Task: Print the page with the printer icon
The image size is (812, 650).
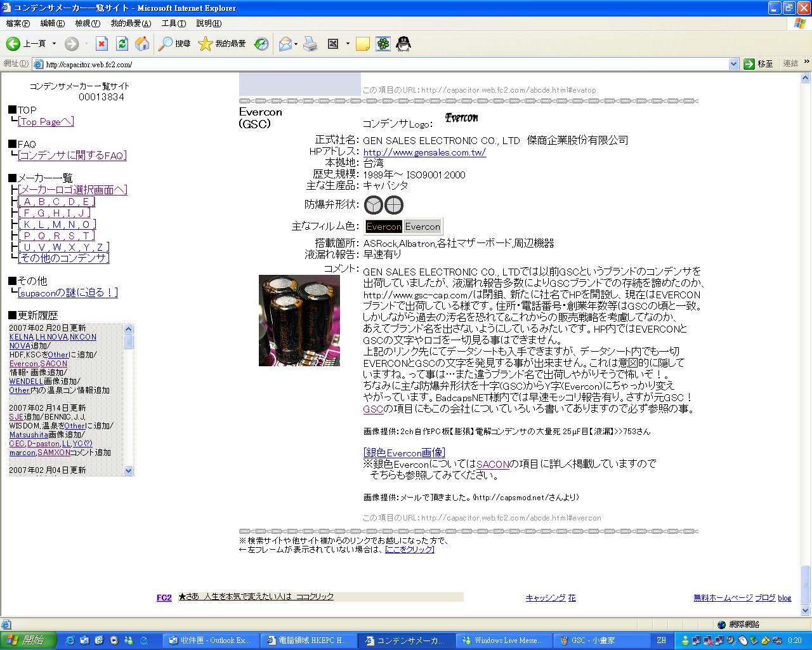Action: [x=310, y=44]
